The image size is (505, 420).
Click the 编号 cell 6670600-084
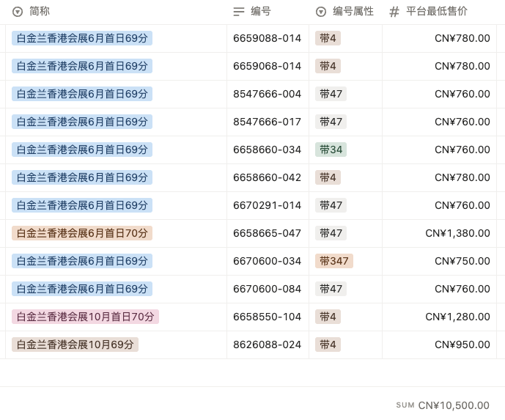[267, 289]
